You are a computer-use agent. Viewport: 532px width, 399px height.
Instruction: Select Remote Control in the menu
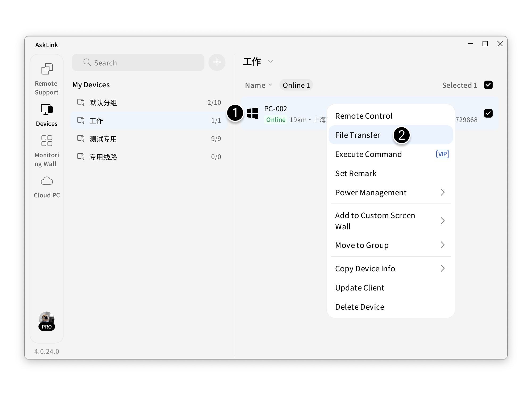[364, 116]
